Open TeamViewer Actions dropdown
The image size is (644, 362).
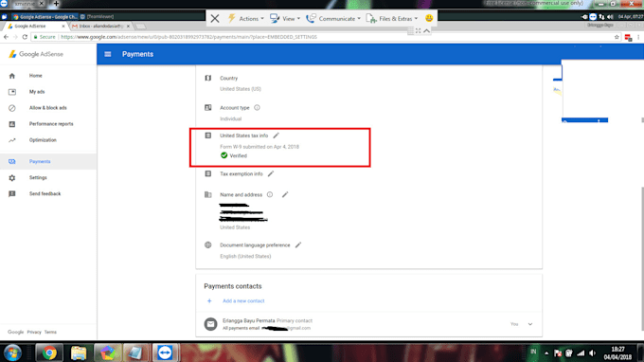click(x=246, y=19)
